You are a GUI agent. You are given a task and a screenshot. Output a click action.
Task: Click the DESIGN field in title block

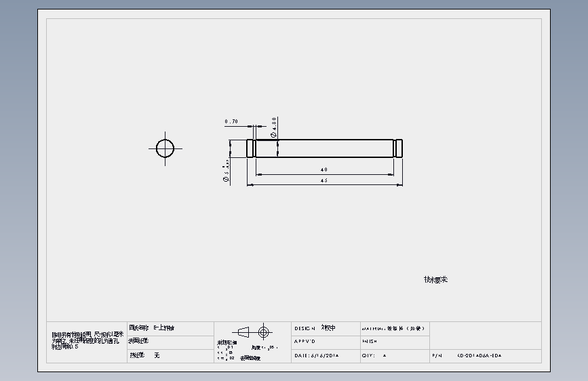pyautogui.click(x=326, y=329)
